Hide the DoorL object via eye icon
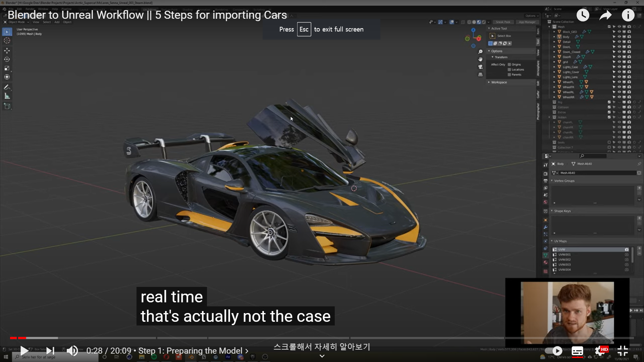The height and width of the screenshot is (362, 644). coord(619,47)
